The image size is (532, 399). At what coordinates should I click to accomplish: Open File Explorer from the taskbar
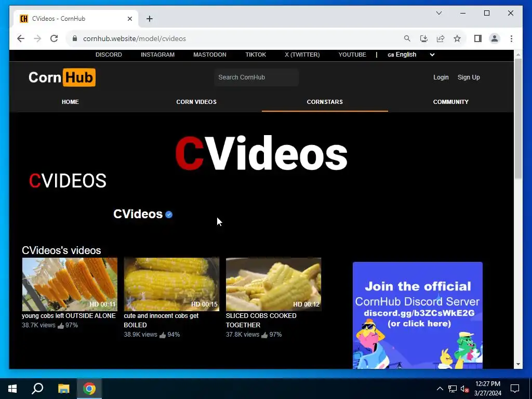[63, 389]
